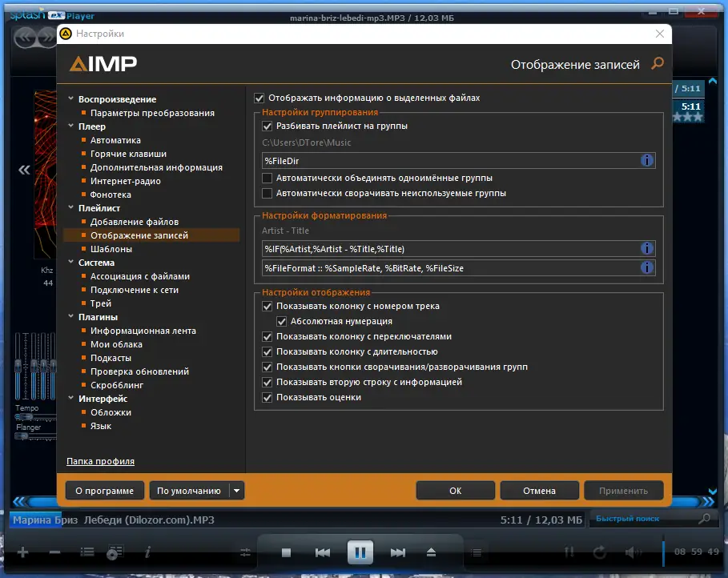Click Отмена to cancel
Image resolution: width=728 pixels, height=578 pixels.
pyautogui.click(x=540, y=491)
